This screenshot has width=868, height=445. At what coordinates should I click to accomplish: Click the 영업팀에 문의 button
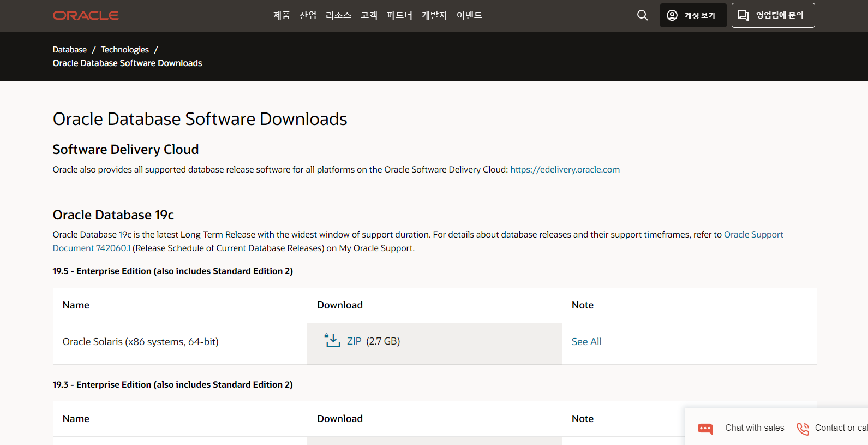[773, 15]
